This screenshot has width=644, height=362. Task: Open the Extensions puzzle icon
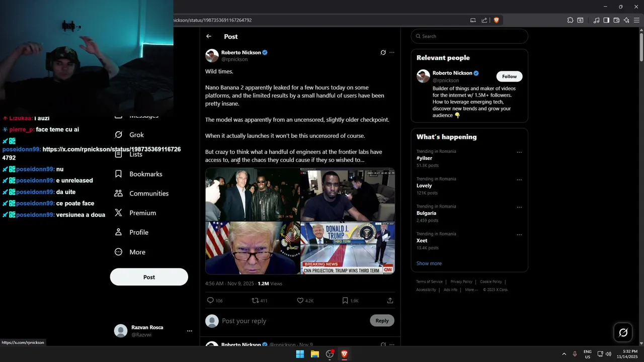570,20
